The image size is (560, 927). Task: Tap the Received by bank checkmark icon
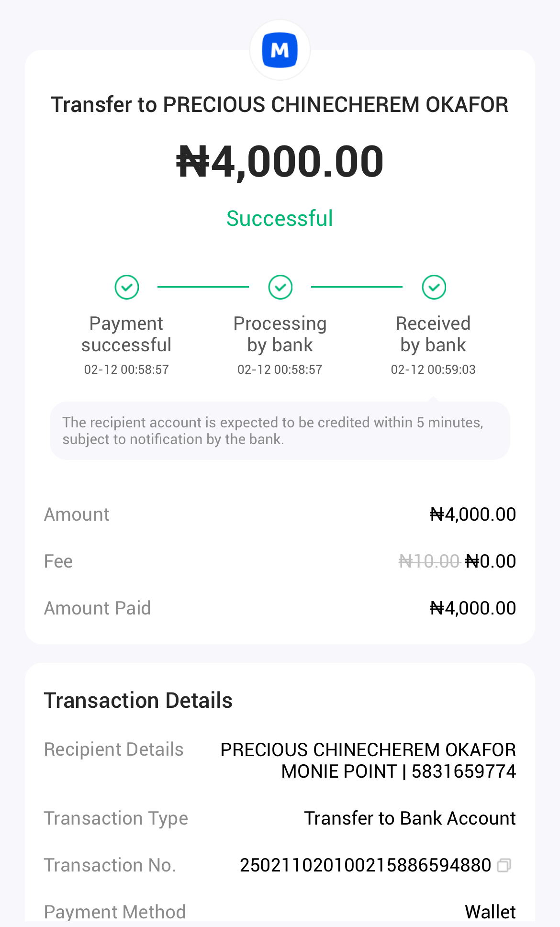(434, 287)
